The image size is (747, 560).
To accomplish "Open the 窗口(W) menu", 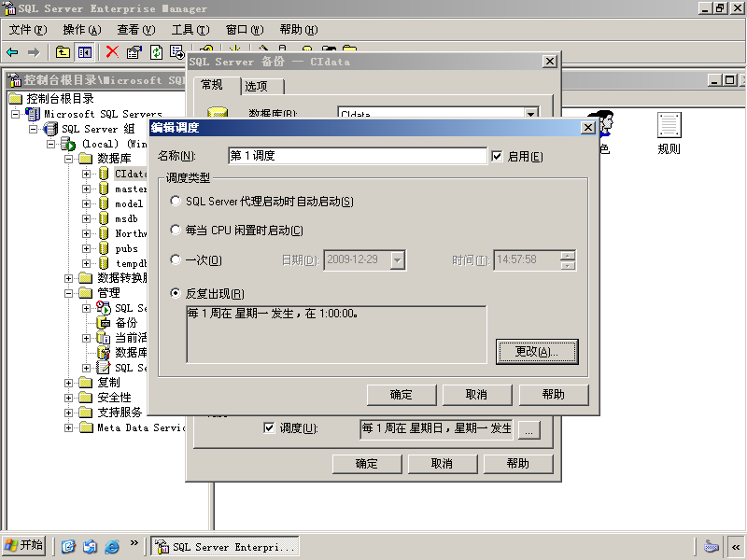I will [x=245, y=30].
